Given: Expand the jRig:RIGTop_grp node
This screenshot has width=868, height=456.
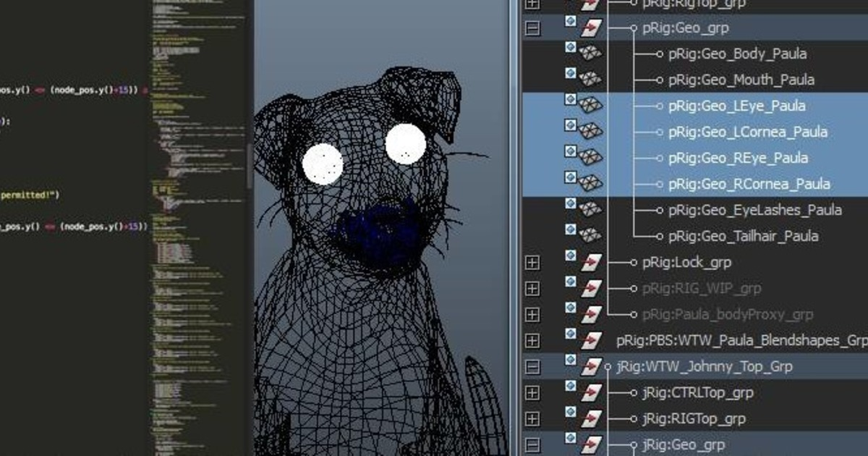Looking at the screenshot, I should 532,419.
